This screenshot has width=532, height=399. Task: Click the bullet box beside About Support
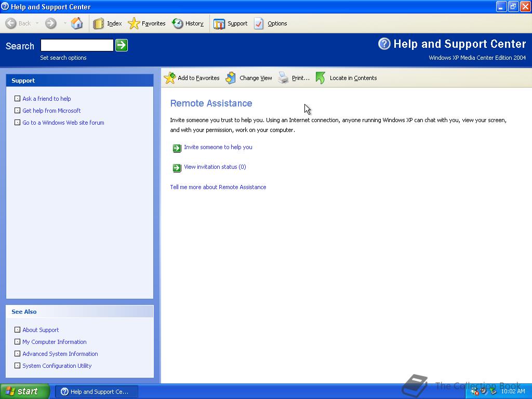(x=17, y=329)
